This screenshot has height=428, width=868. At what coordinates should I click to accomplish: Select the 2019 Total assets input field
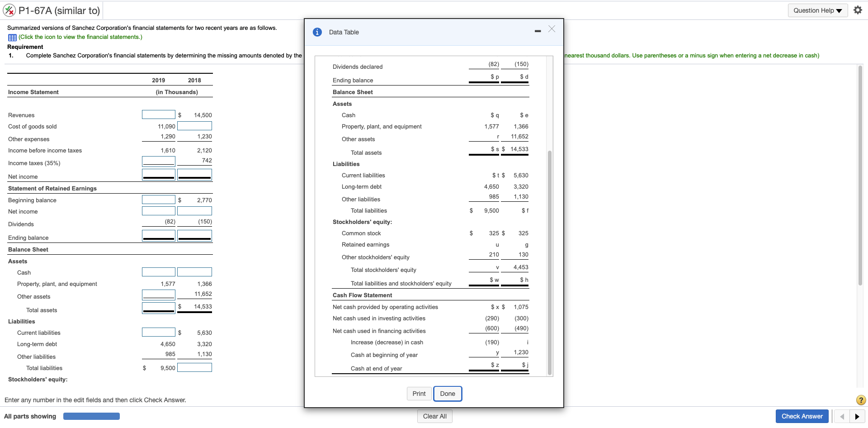tap(159, 308)
